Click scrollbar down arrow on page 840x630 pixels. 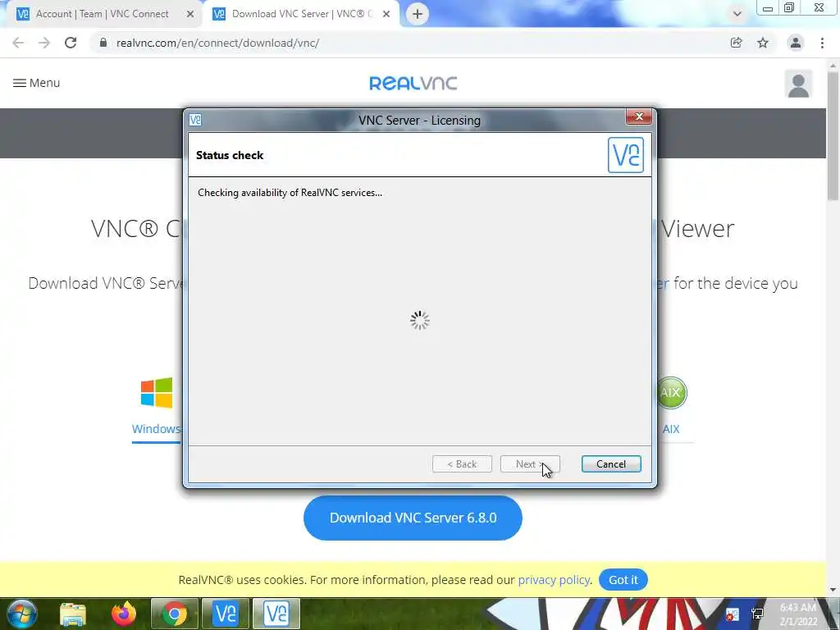point(833,590)
